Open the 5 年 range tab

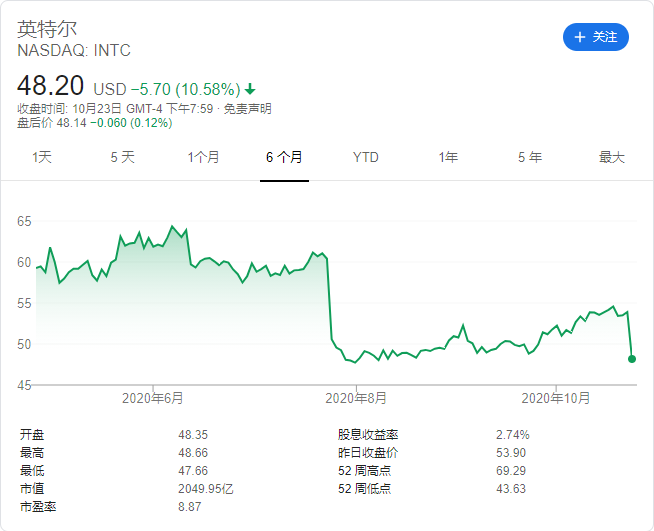pos(530,157)
